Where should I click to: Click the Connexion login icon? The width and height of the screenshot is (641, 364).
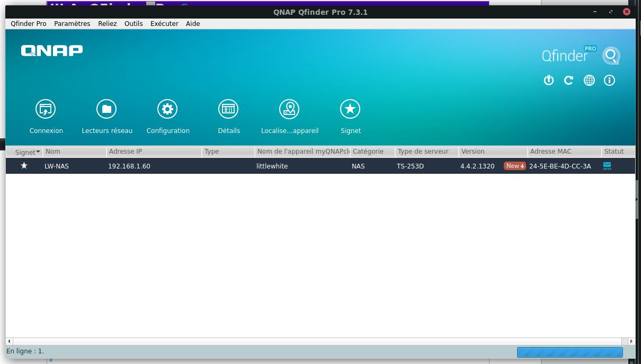click(46, 109)
